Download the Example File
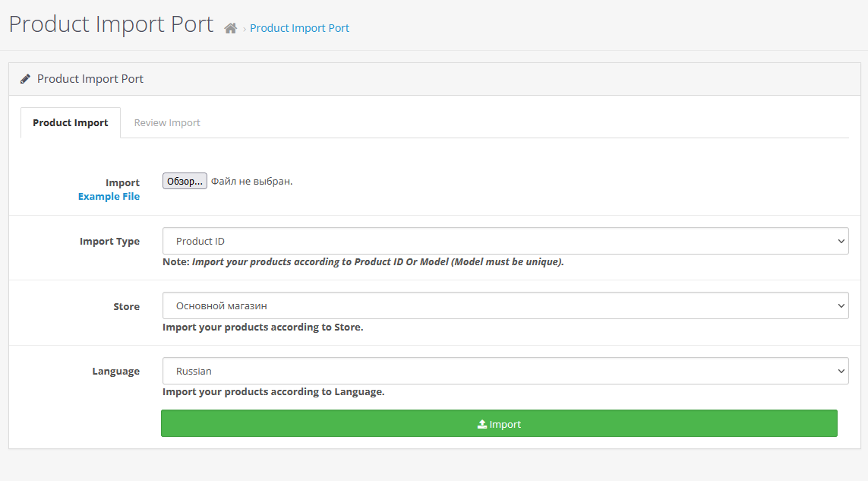This screenshot has width=868, height=481. [x=109, y=197]
